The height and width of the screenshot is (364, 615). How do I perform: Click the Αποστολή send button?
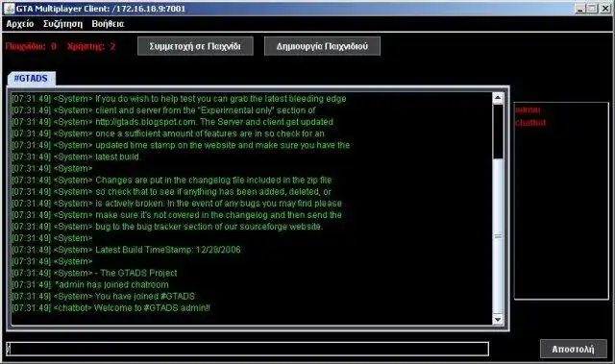(x=573, y=349)
